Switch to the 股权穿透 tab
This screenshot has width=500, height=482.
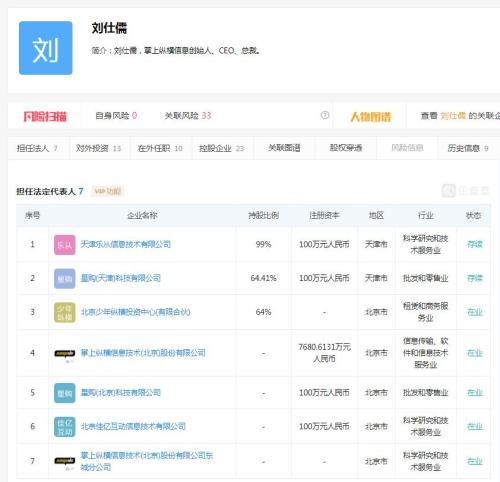[x=346, y=148]
